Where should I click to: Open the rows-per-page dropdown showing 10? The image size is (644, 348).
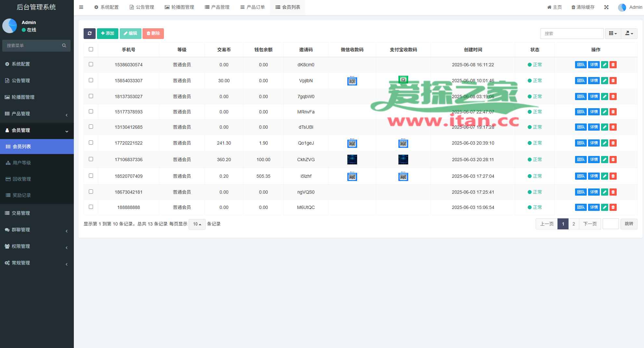coord(197,224)
